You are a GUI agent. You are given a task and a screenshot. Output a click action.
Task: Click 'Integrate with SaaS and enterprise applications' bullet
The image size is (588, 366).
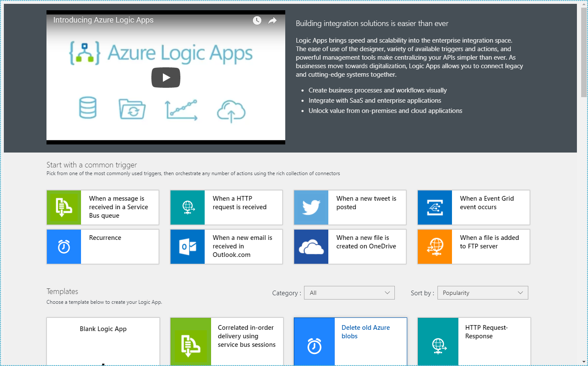click(375, 101)
